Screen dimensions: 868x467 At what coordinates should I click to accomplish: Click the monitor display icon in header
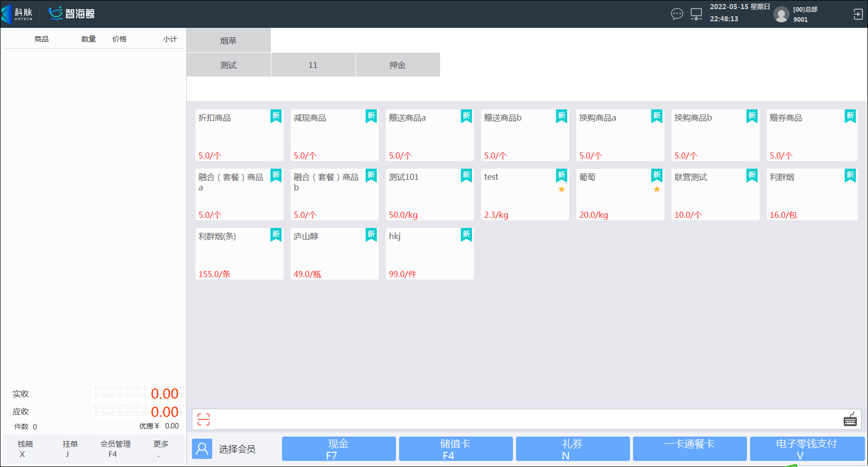[696, 14]
